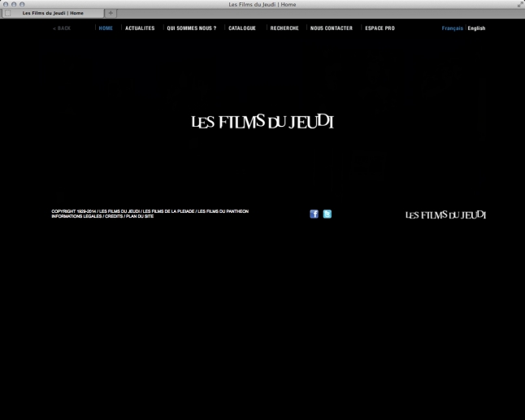This screenshot has width=525, height=420.
Task: Open QUI SOMMES NOUS ? page
Action: 191,28
